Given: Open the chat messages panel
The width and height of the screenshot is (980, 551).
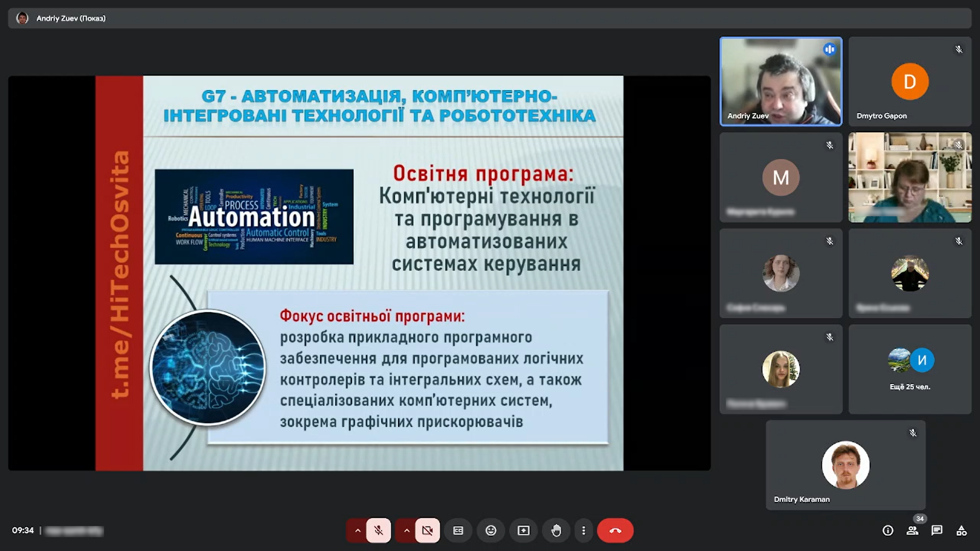Looking at the screenshot, I should click(937, 531).
